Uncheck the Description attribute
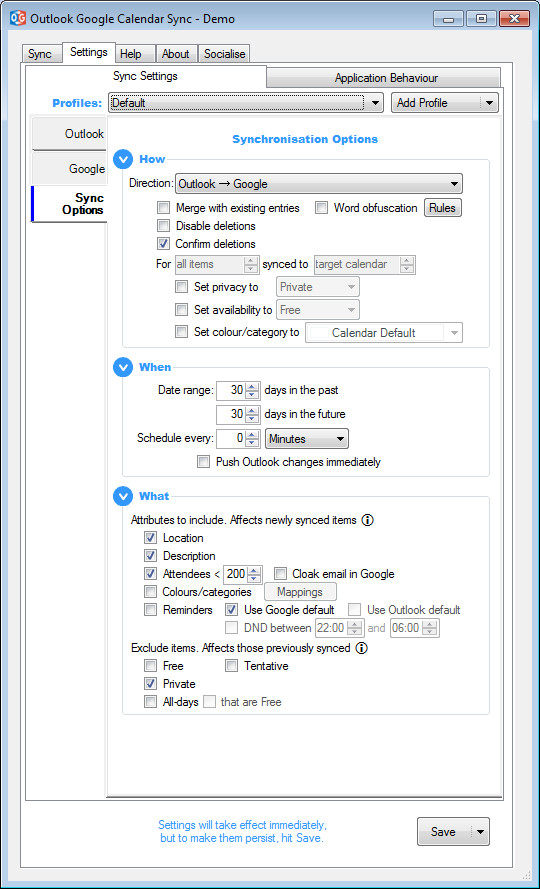 150,556
